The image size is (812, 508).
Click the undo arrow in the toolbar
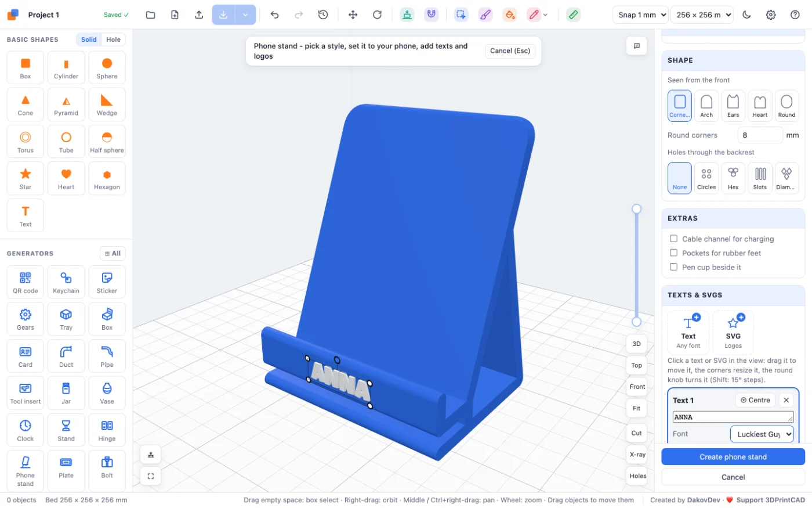pos(275,15)
